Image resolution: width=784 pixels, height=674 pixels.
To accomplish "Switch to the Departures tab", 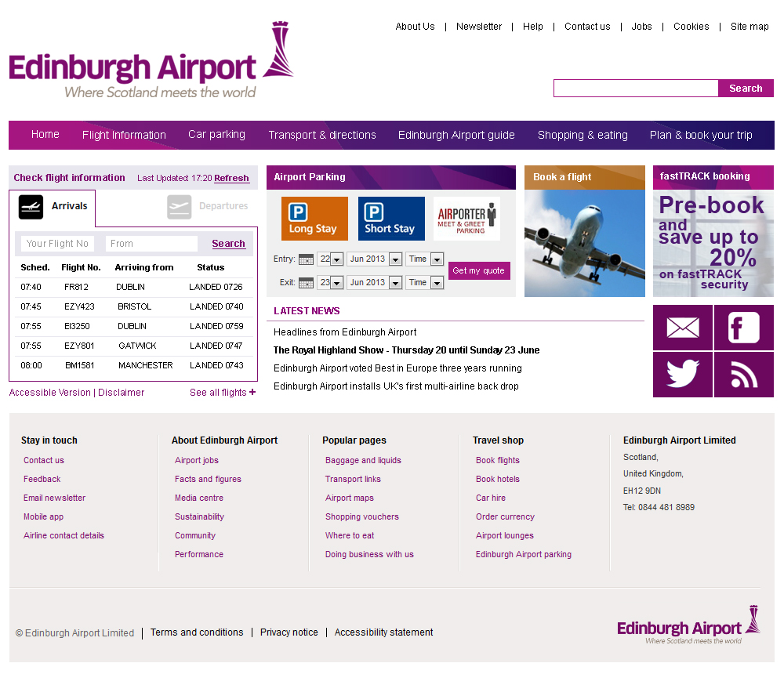I will (208, 207).
